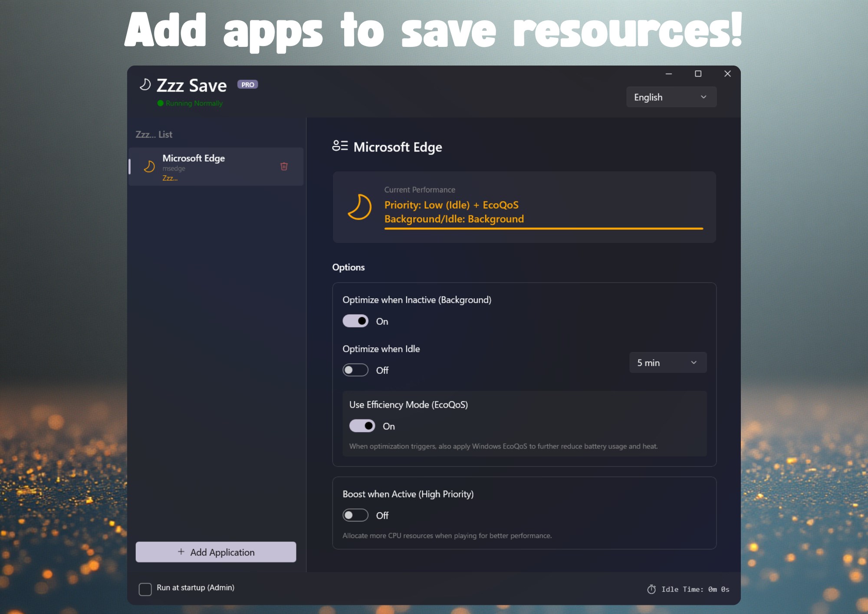Image resolution: width=868 pixels, height=614 pixels.
Task: Click the green Running Normally status dot
Action: coord(161,103)
